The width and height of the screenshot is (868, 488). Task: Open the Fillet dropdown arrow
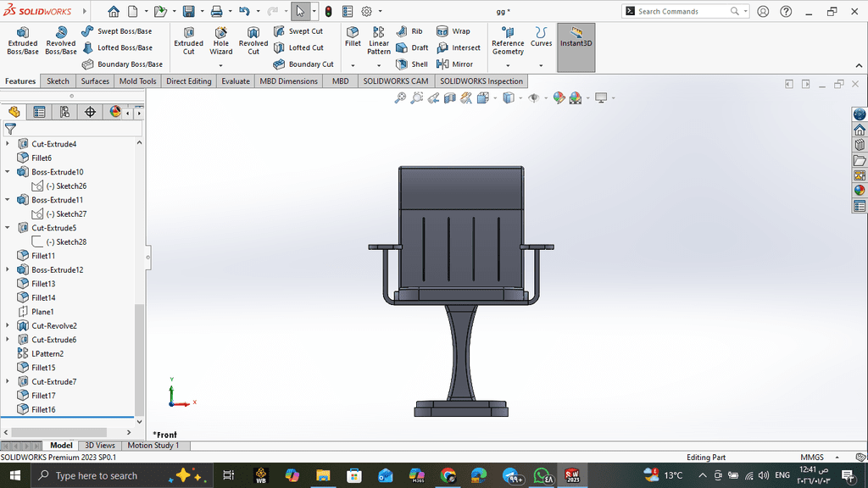353,65
